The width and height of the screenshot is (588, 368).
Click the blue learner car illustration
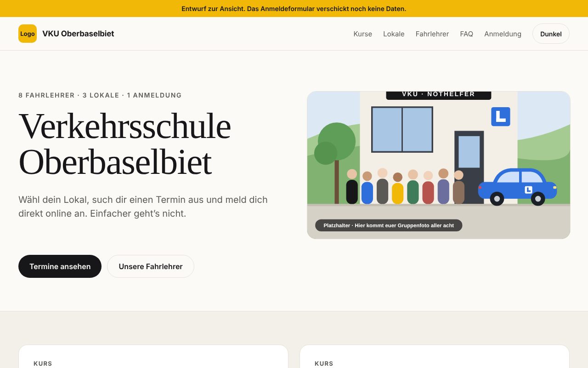(517, 187)
